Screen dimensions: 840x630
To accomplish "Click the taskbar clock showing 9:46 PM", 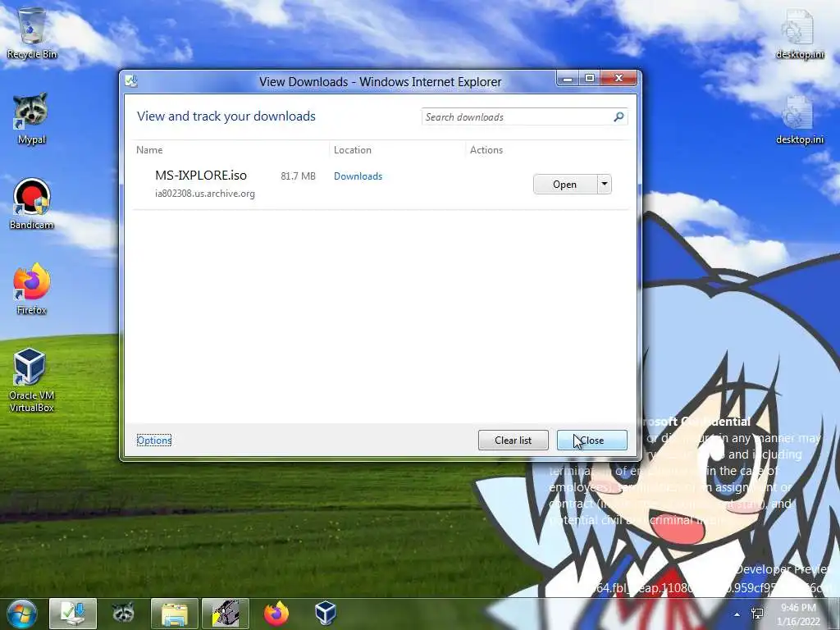I will point(799,614).
